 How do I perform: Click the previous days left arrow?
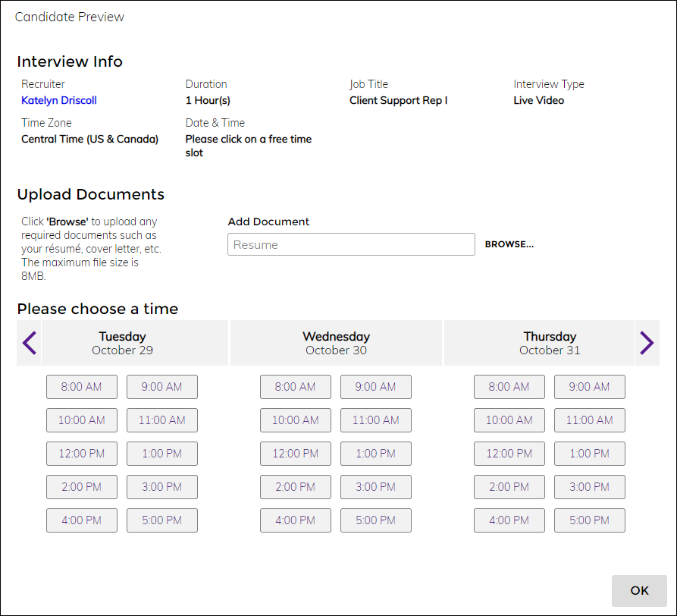point(29,343)
